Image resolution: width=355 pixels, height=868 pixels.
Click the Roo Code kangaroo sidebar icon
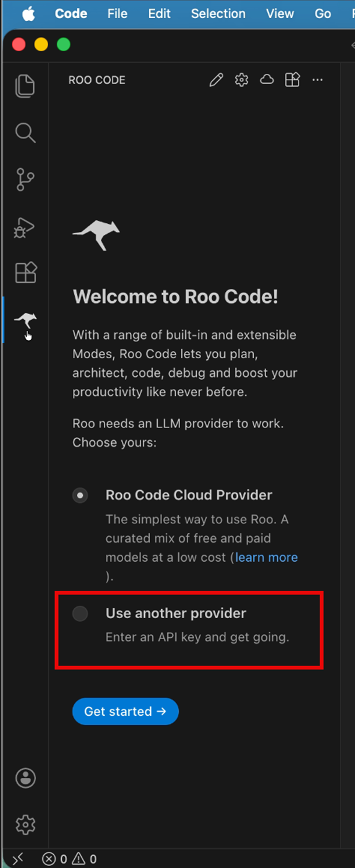25,320
